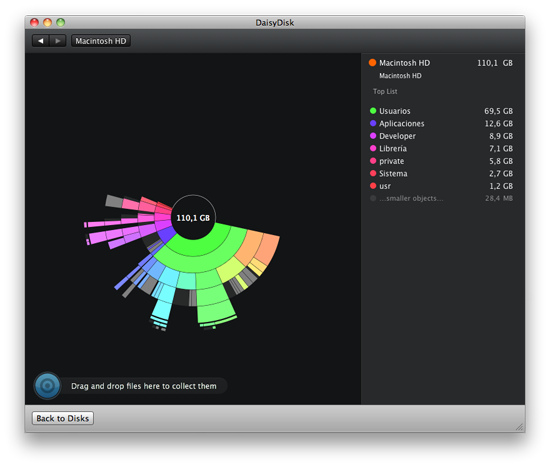550x467 pixels.
Task: Click the window resize grip corner
Action: tap(519, 427)
